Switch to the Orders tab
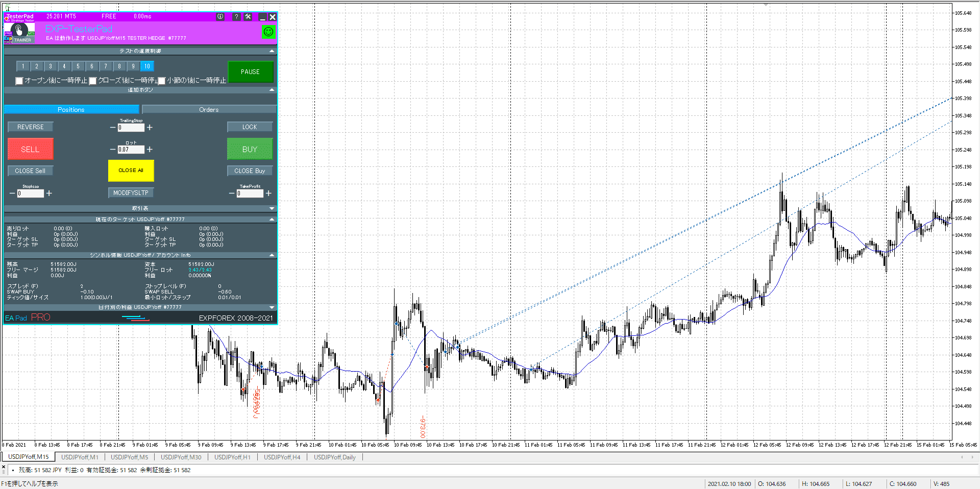The width and height of the screenshot is (980, 489). coord(209,110)
